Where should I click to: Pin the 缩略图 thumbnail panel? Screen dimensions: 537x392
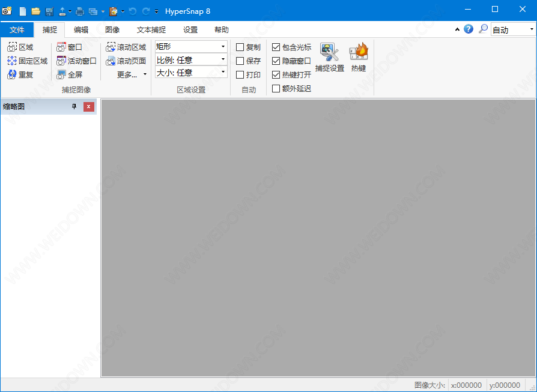pos(74,106)
